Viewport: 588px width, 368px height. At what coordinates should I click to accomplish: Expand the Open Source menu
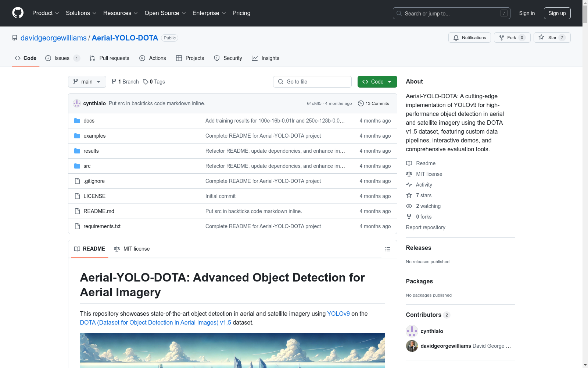coord(165,13)
